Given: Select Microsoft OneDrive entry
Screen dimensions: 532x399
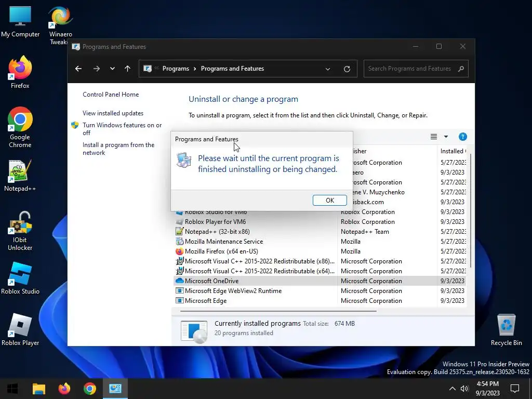Looking at the screenshot, I should coord(319,281).
